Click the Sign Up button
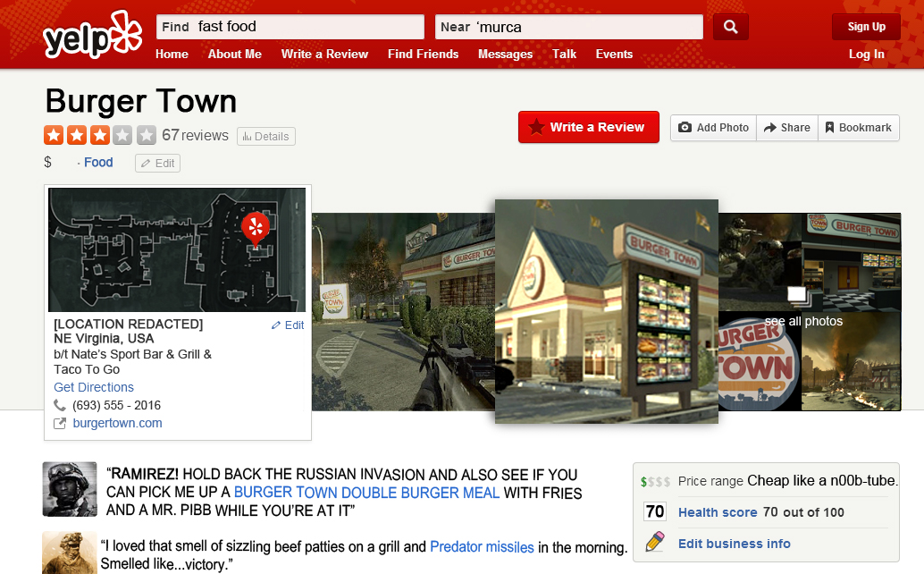 point(866,27)
